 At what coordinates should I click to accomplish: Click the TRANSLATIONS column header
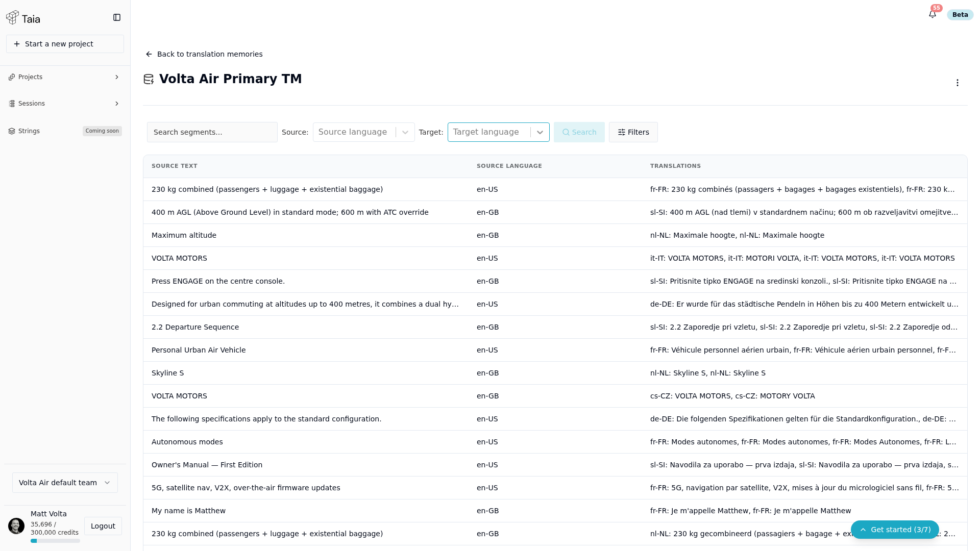pyautogui.click(x=675, y=166)
